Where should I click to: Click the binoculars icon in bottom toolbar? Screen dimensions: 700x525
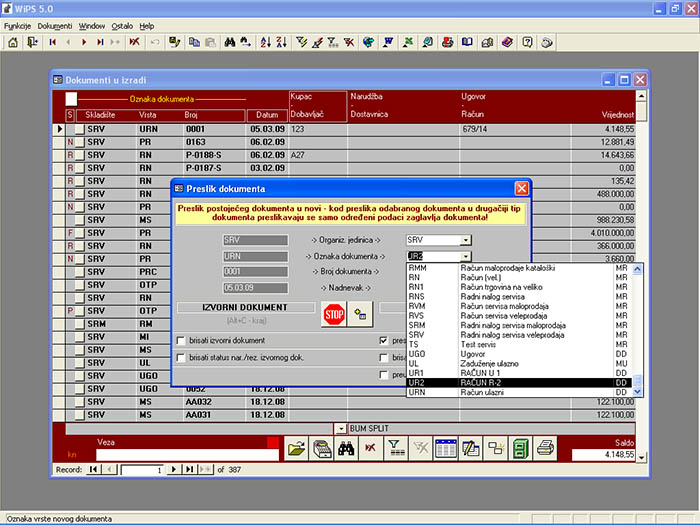point(346,447)
